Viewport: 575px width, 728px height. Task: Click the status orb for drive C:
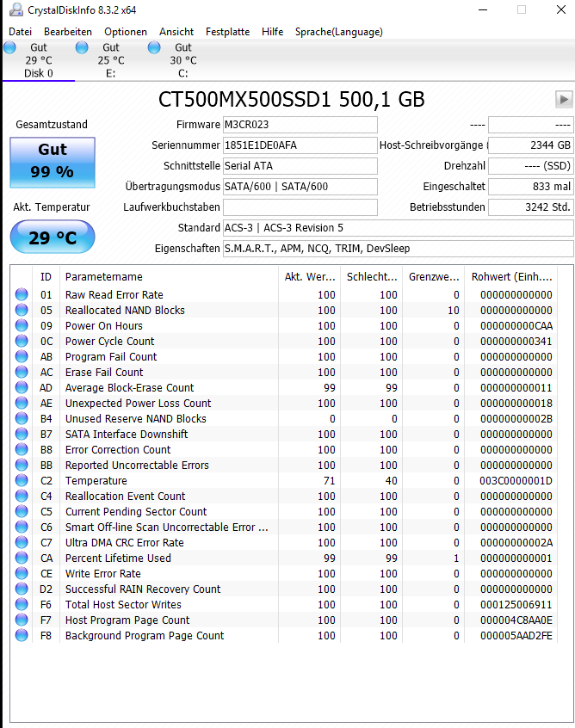154,47
